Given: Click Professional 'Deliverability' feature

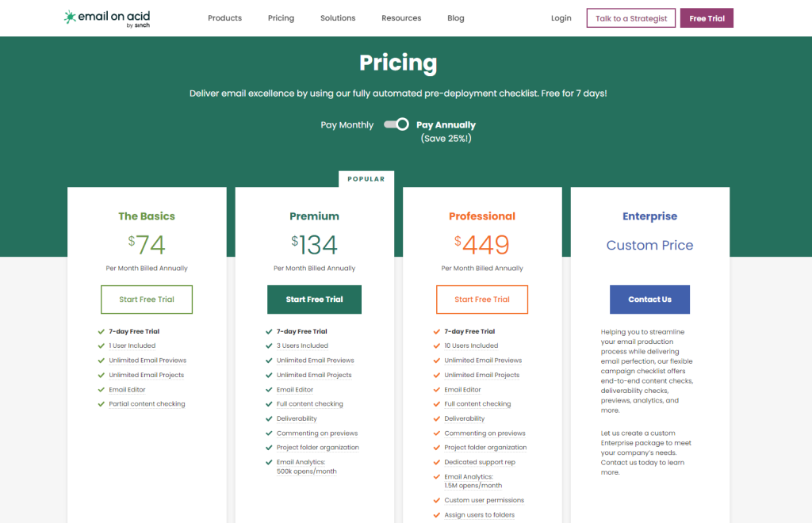Looking at the screenshot, I should (x=464, y=418).
